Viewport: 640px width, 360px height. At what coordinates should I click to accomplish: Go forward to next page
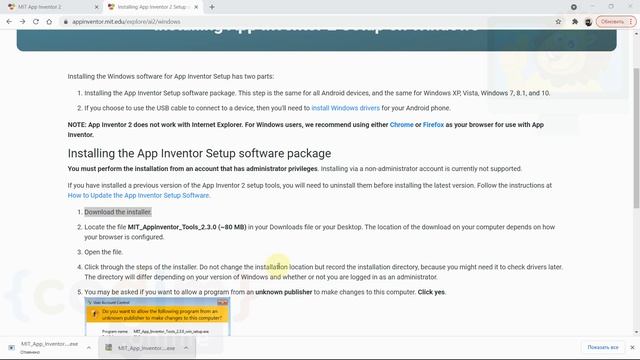22,22
